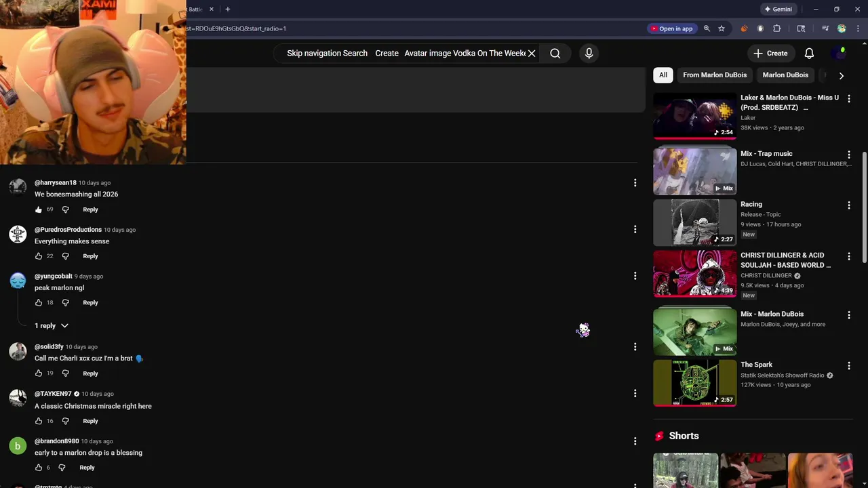Select 'From Marlon DuBois' chip
868x488 pixels.
pos(715,75)
